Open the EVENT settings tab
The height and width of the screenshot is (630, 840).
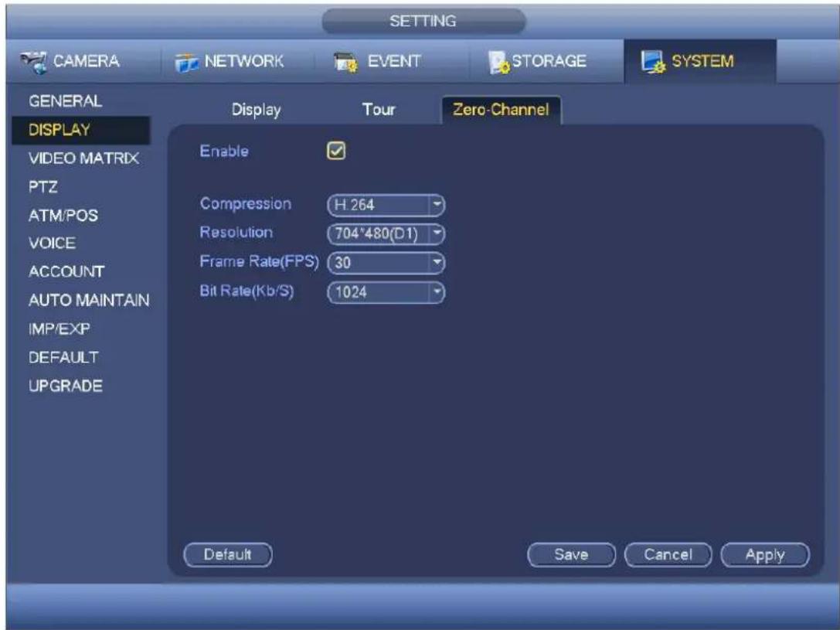[391, 61]
